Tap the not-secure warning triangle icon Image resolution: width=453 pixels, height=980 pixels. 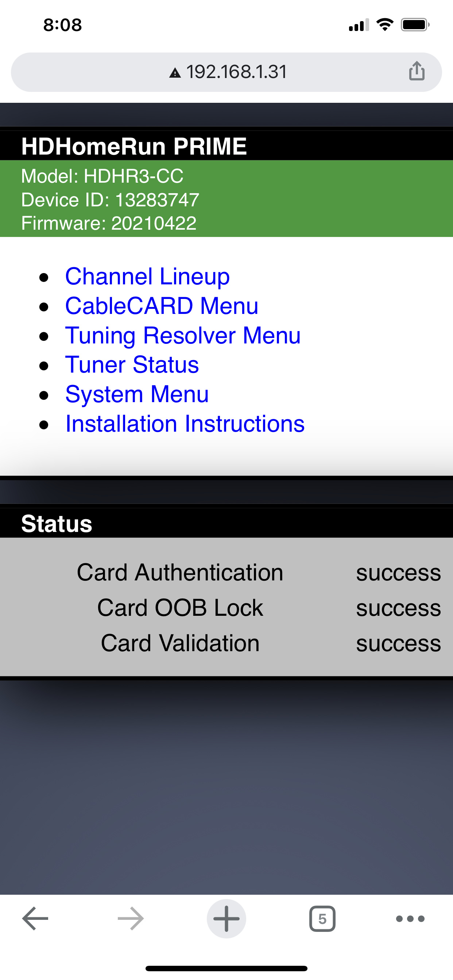tap(175, 73)
